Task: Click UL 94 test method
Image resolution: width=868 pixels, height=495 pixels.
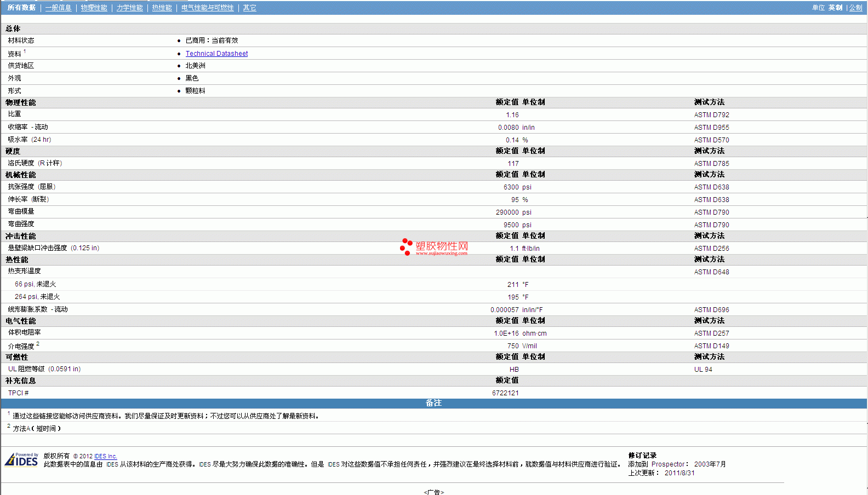Action: coord(703,370)
